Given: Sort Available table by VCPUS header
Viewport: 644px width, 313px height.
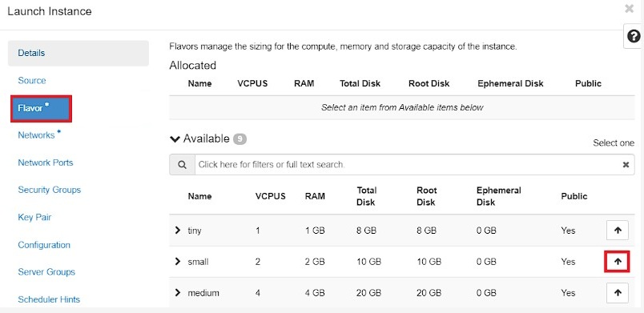Looking at the screenshot, I should pos(270,196).
